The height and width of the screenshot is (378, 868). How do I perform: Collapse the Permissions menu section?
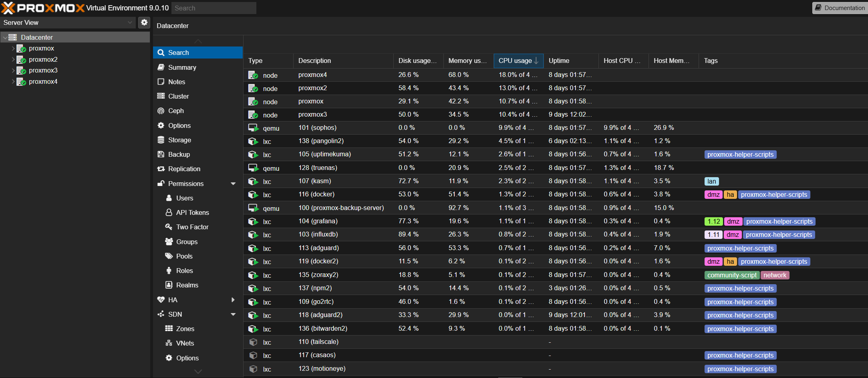233,184
